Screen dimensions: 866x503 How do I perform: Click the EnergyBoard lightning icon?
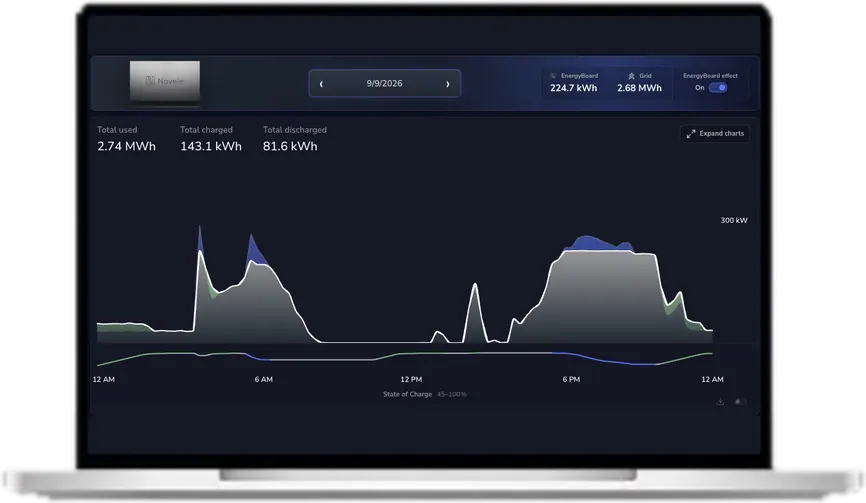553,76
